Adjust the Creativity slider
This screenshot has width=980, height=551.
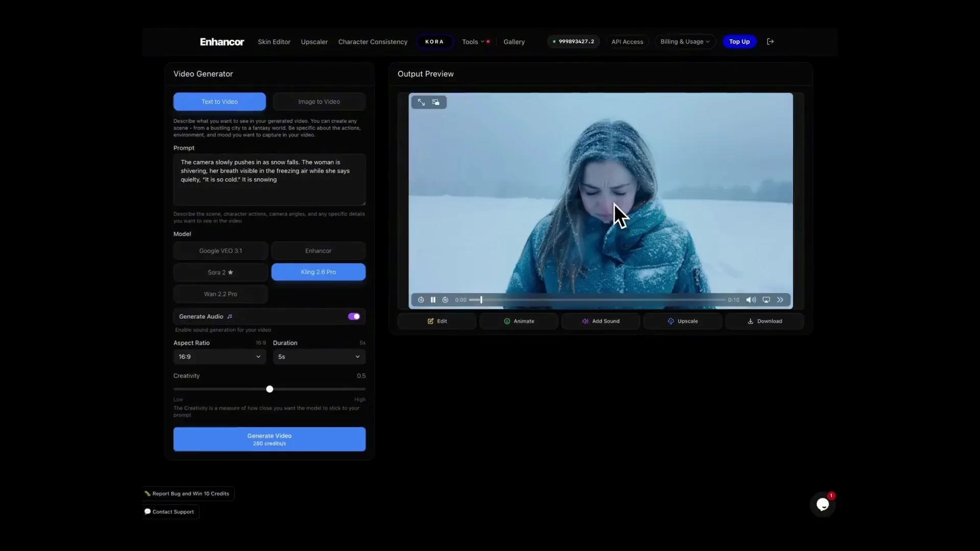269,389
